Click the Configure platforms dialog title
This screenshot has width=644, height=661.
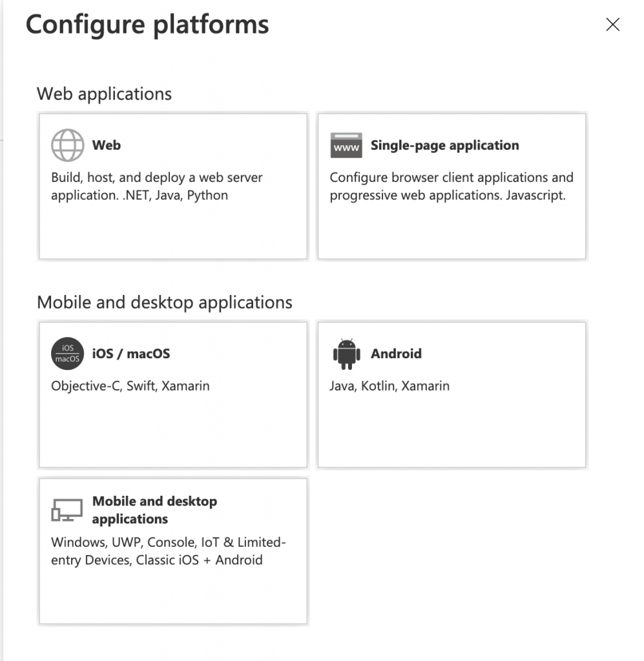coord(147,25)
